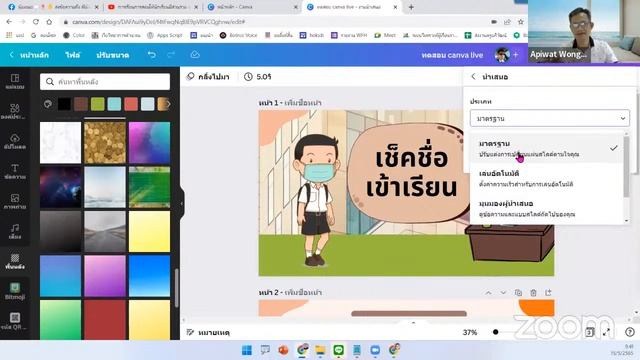The width and height of the screenshot is (640, 360).
Task: Edit the page 1 title field
Action: [303, 103]
